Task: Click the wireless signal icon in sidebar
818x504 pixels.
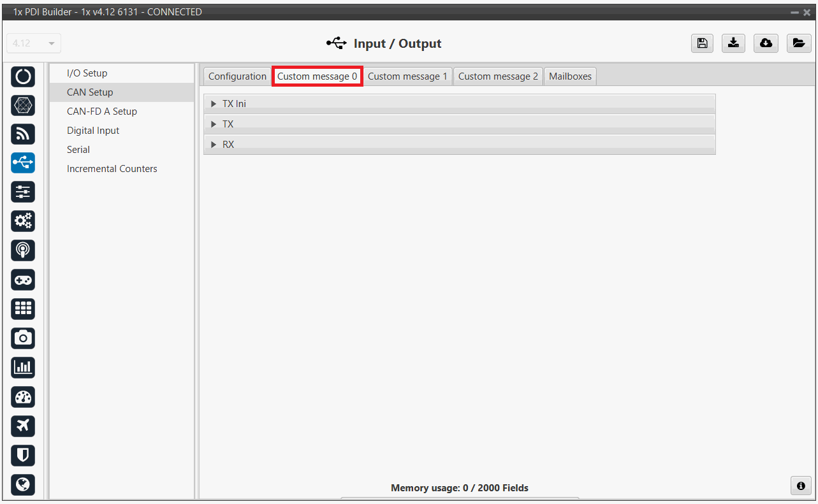Action: 23,134
